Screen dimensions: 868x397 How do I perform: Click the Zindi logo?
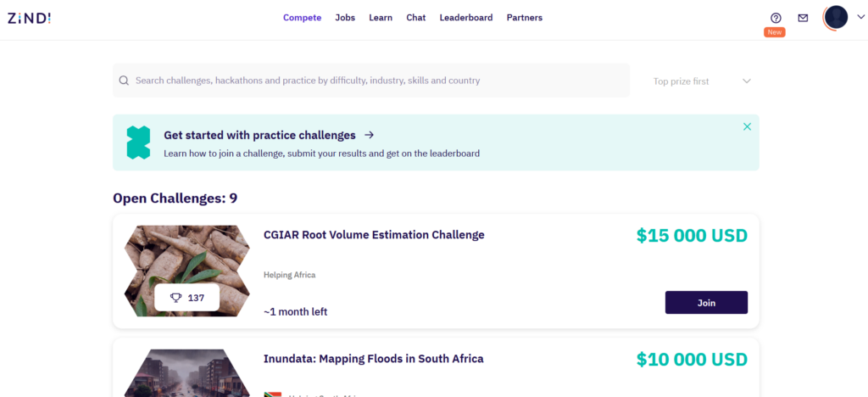coord(29,18)
